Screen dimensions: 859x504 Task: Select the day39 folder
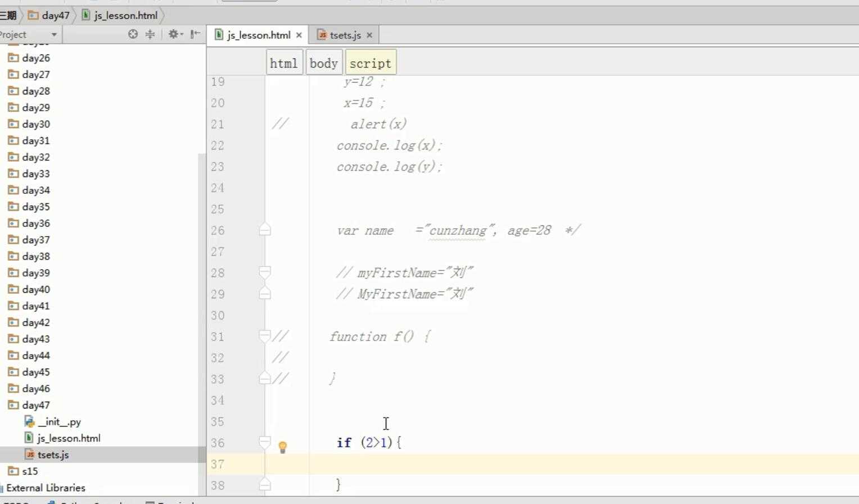point(36,273)
